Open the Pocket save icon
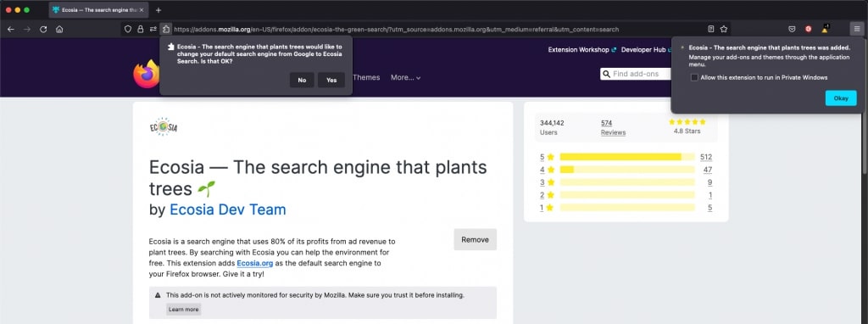 tap(793, 30)
